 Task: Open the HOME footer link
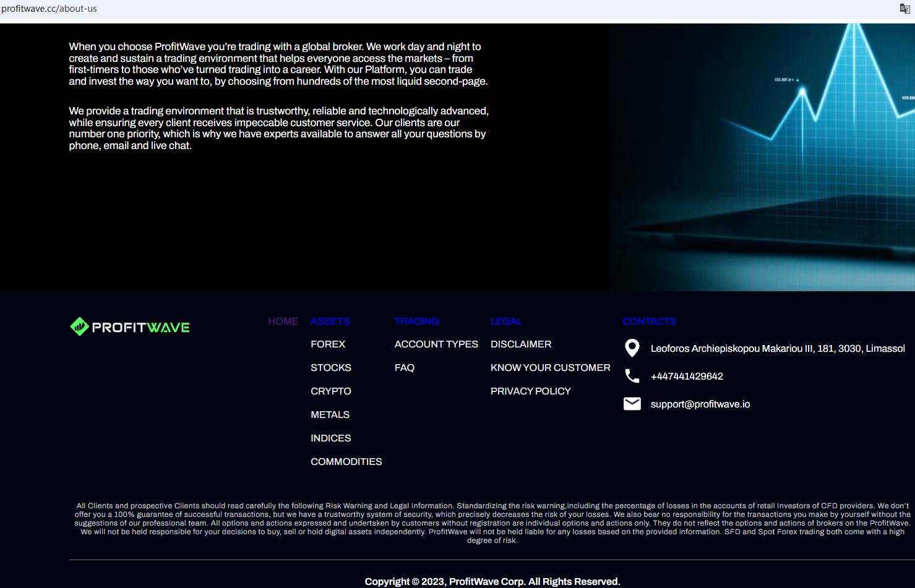283,322
